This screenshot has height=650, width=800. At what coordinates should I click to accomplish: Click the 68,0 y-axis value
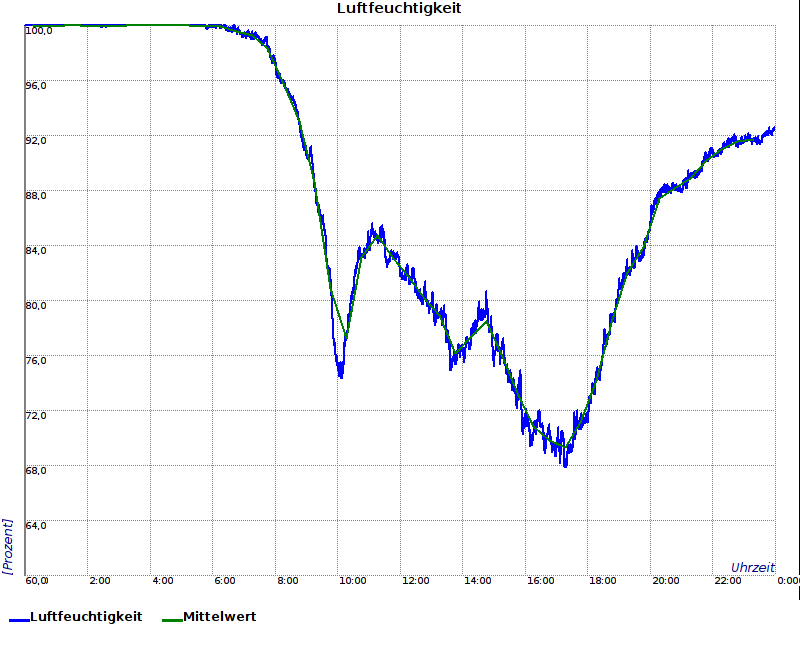[36, 471]
